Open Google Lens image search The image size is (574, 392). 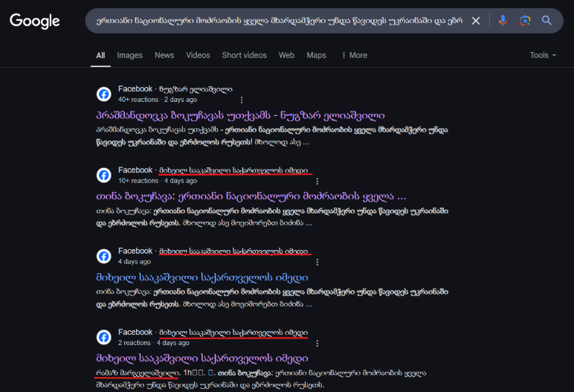[525, 21]
